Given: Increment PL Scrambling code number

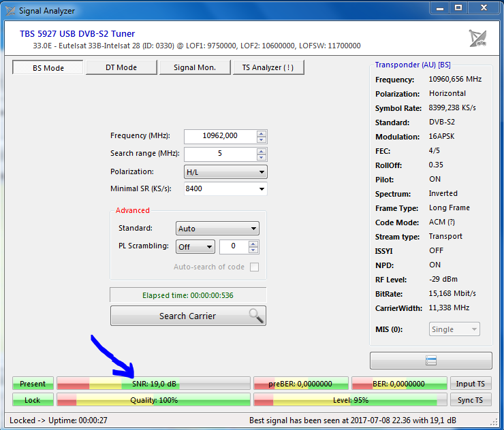Looking at the screenshot, I should [253, 244].
